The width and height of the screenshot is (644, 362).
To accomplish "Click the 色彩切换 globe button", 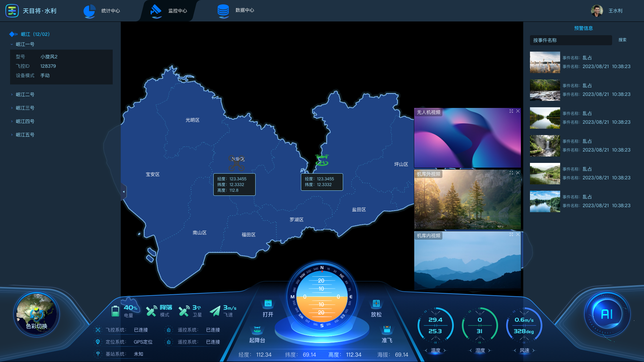I will click(37, 314).
